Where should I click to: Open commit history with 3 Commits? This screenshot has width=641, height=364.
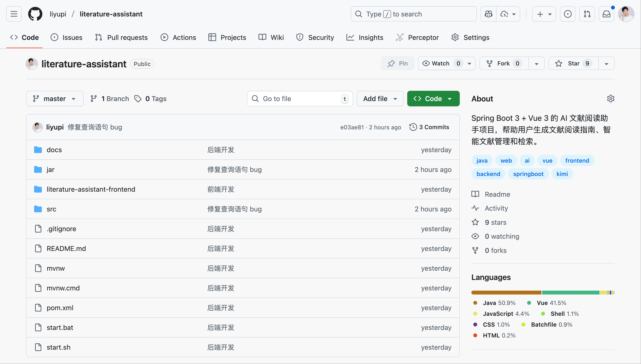[x=429, y=127]
